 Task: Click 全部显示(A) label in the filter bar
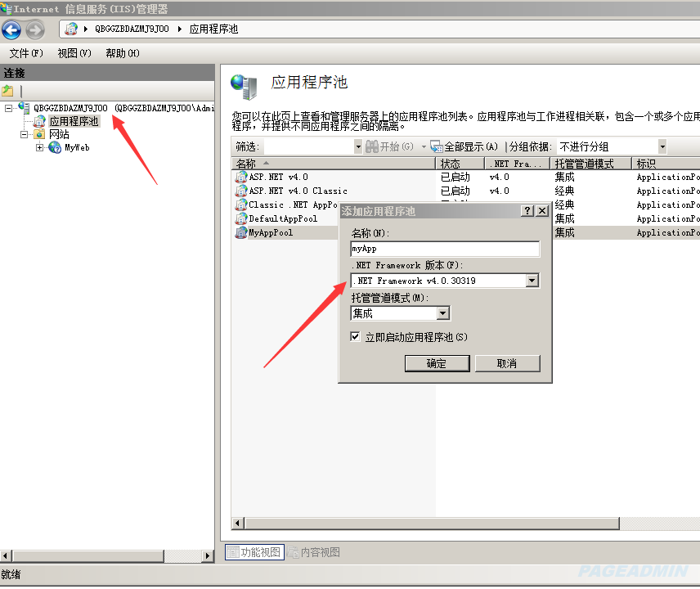tap(471, 146)
